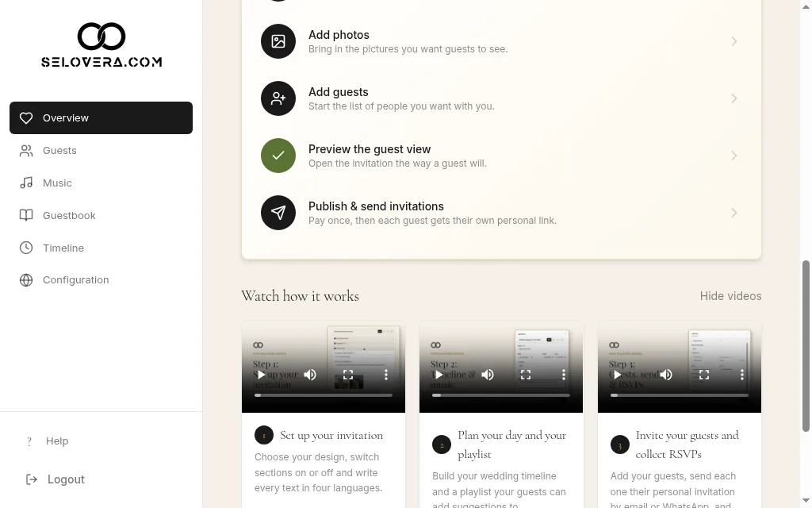Image resolution: width=812 pixels, height=508 pixels.
Task: Click the scrollbar down arrow
Action: point(806,501)
